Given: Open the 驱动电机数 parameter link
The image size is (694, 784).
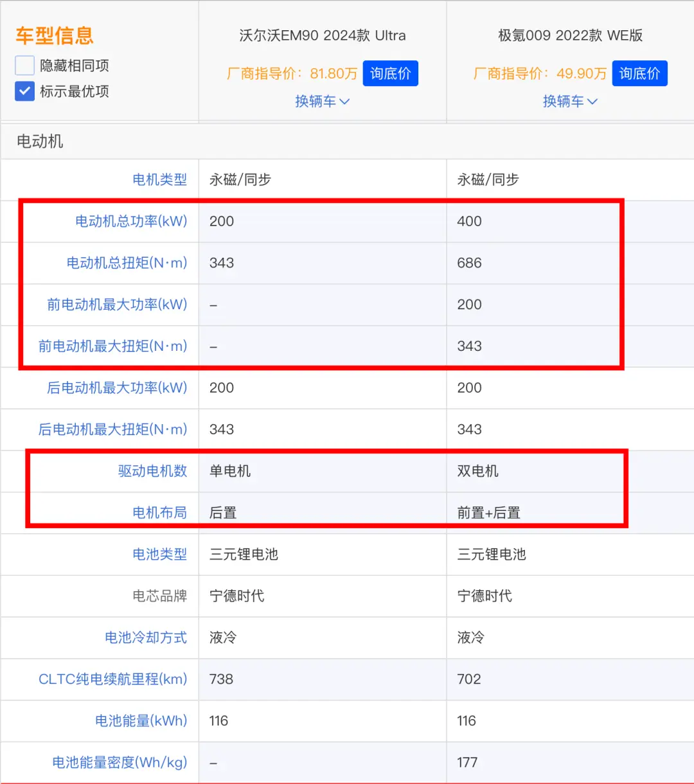Looking at the screenshot, I should click(153, 471).
